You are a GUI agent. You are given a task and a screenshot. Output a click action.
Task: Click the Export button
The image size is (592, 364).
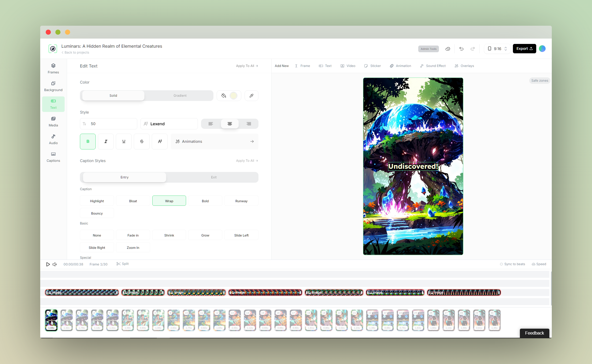point(524,48)
